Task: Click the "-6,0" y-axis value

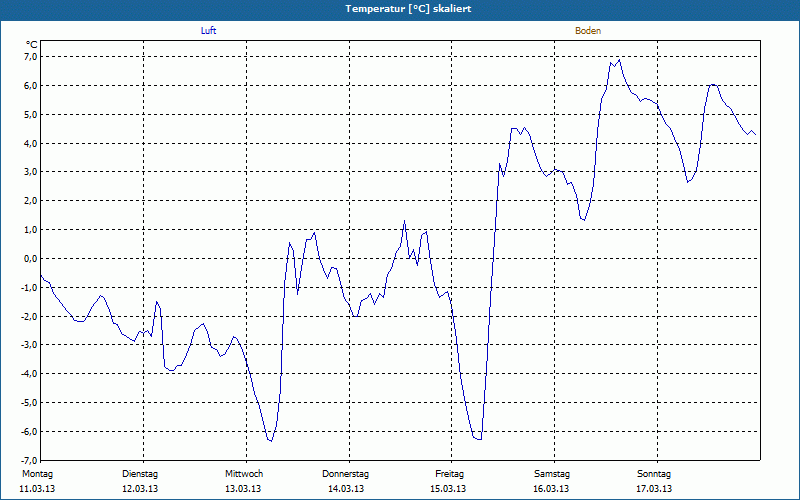Action: tap(30, 432)
